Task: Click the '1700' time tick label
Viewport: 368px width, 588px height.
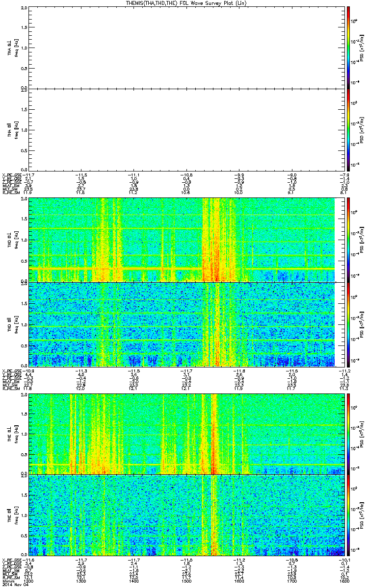Action: [291, 581]
